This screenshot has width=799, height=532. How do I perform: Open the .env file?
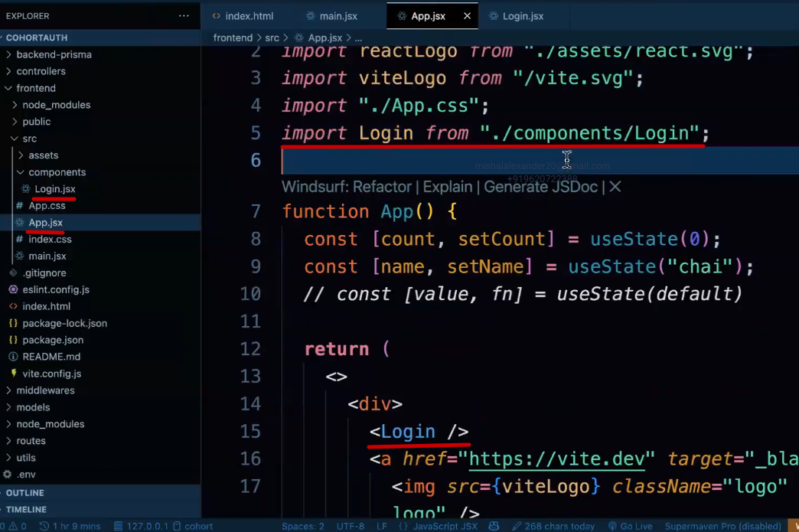(x=26, y=475)
